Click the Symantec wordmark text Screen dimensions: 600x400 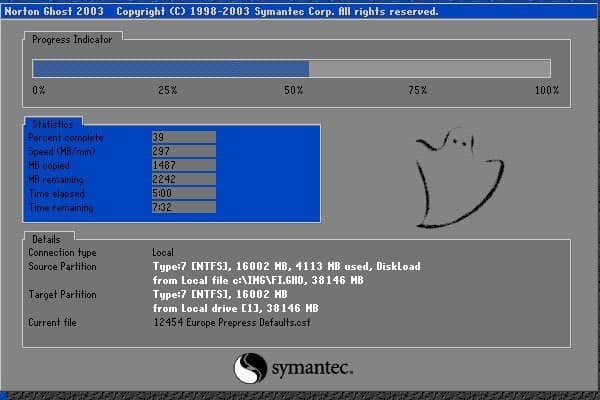(312, 370)
